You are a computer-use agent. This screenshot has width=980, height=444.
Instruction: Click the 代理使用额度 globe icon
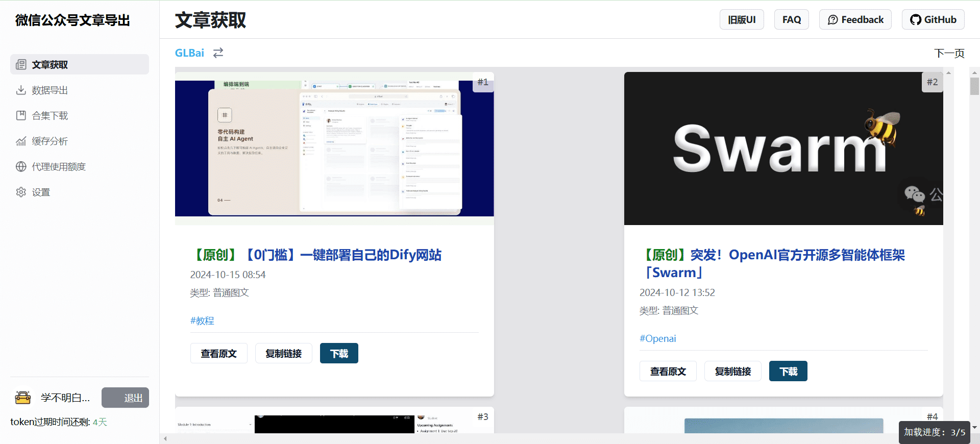(x=21, y=167)
